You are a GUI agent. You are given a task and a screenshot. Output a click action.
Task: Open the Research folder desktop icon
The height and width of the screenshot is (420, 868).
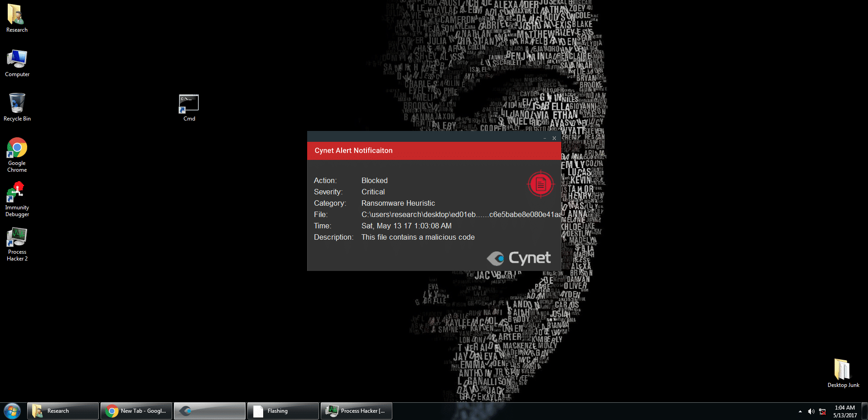click(17, 19)
